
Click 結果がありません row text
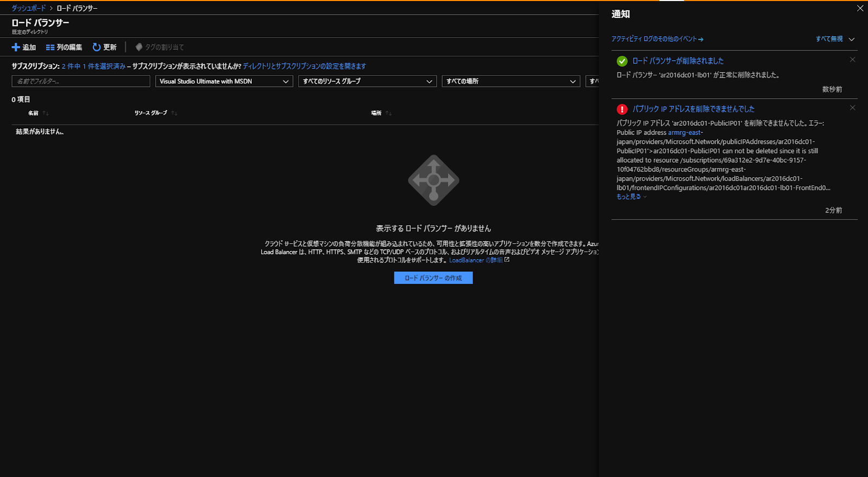click(x=40, y=132)
